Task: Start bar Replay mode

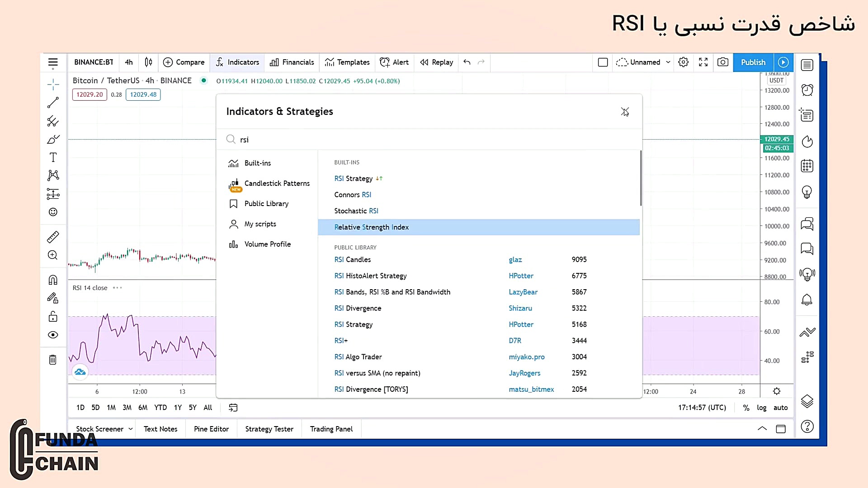Action: 436,62
